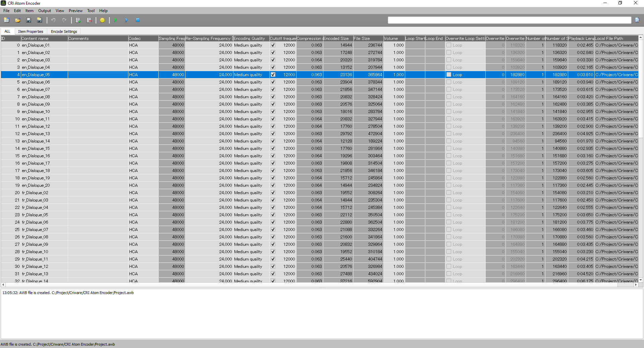The width and height of the screenshot is (644, 348).
Task: Open Encoding Quality cell for en_Dialogue_03
Action: pyautogui.click(x=251, y=60)
